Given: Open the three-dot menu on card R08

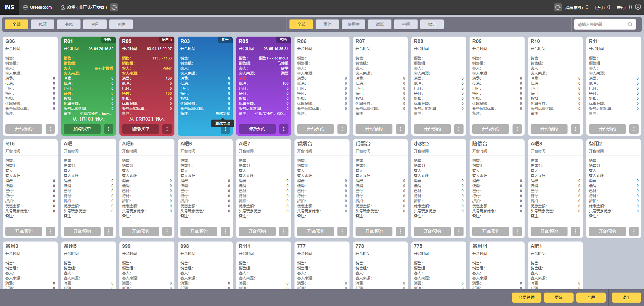Looking at the screenshot, I should pos(459,129).
